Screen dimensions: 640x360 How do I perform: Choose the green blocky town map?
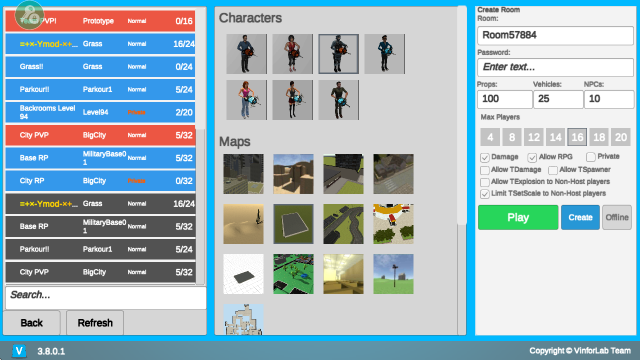[x=293, y=274]
